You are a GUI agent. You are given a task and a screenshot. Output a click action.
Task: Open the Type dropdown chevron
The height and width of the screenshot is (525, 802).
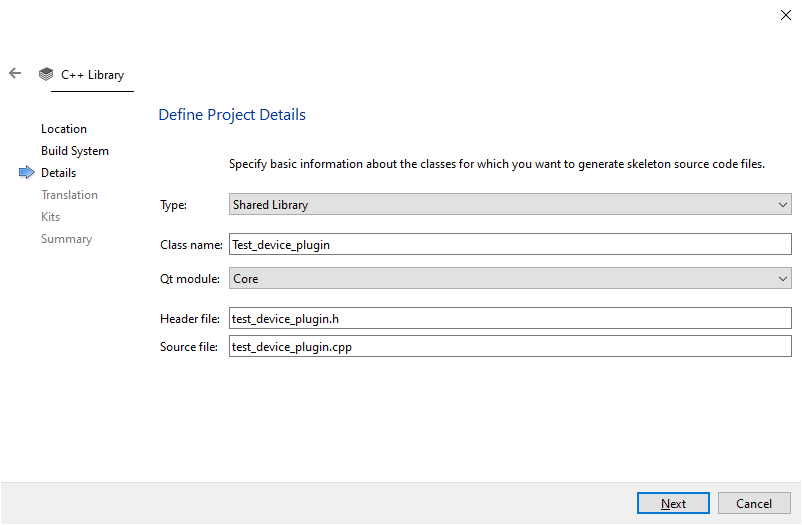[x=783, y=205]
